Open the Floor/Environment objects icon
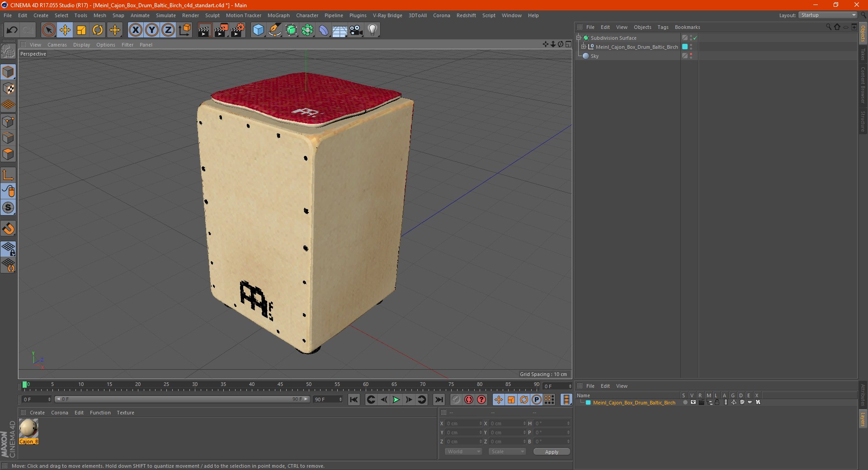The height and width of the screenshot is (470, 868). click(340, 30)
